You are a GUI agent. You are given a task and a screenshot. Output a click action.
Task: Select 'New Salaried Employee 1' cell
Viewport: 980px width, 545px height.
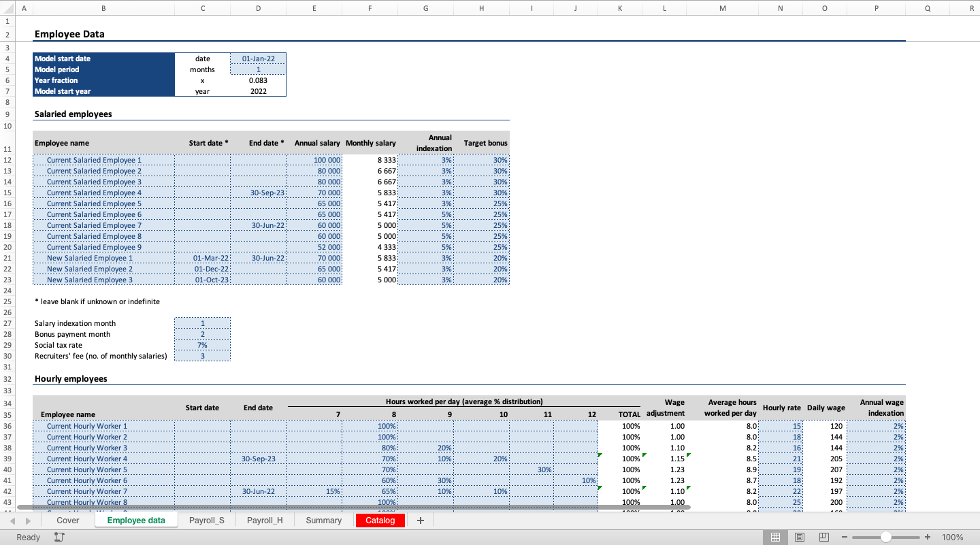103,258
